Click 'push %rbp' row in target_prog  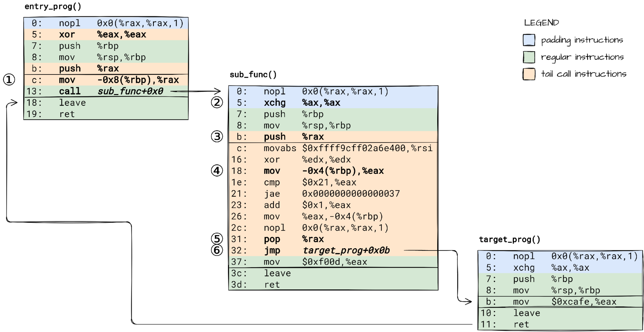point(560,279)
